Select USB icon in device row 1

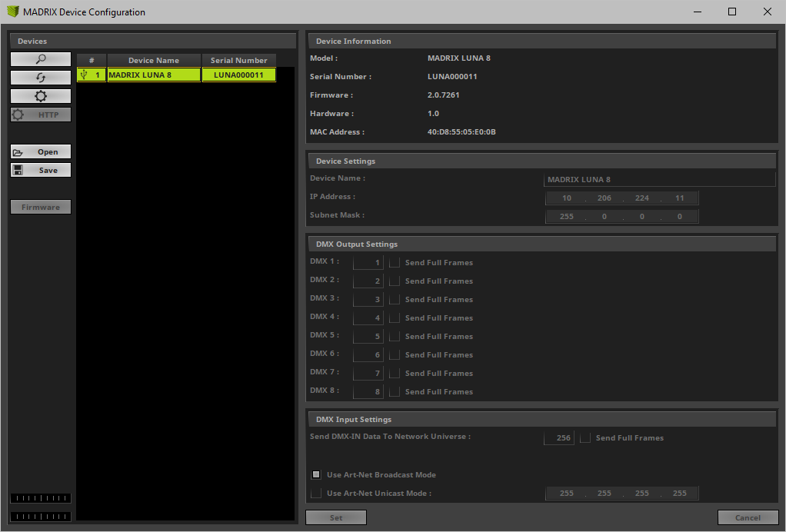click(x=85, y=75)
